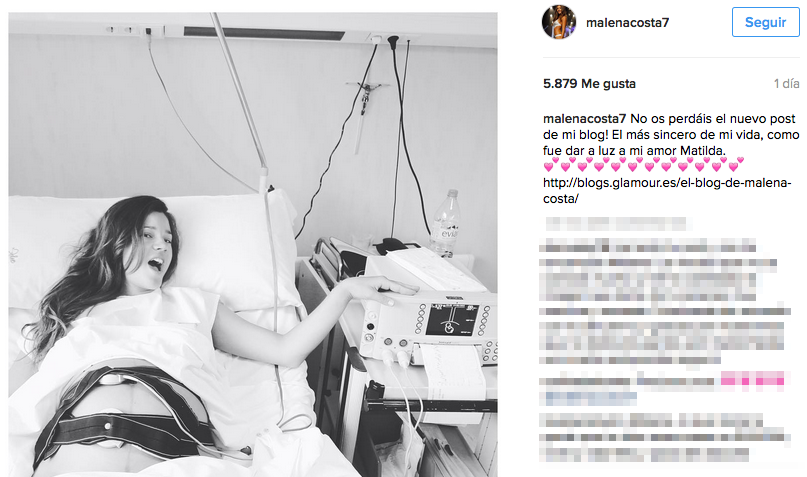Click malenacosta7 username starting the caption
The width and height of the screenshot is (807, 477).
[x=584, y=119]
